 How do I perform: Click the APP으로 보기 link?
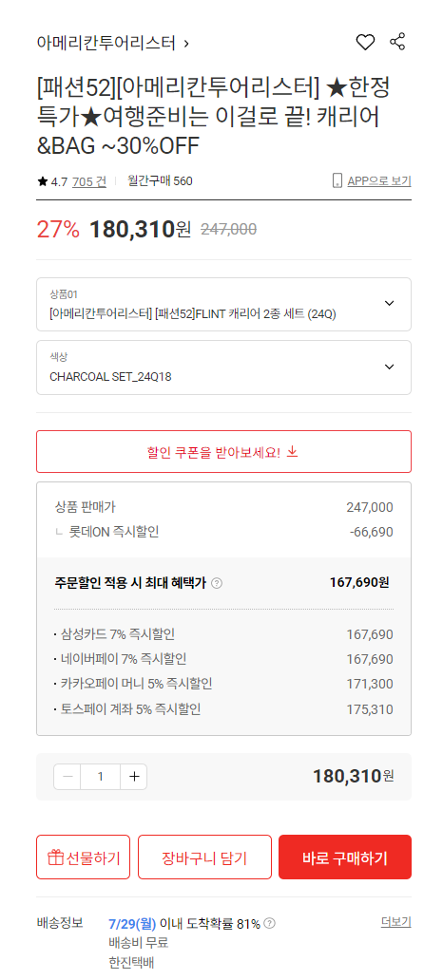coord(379,181)
